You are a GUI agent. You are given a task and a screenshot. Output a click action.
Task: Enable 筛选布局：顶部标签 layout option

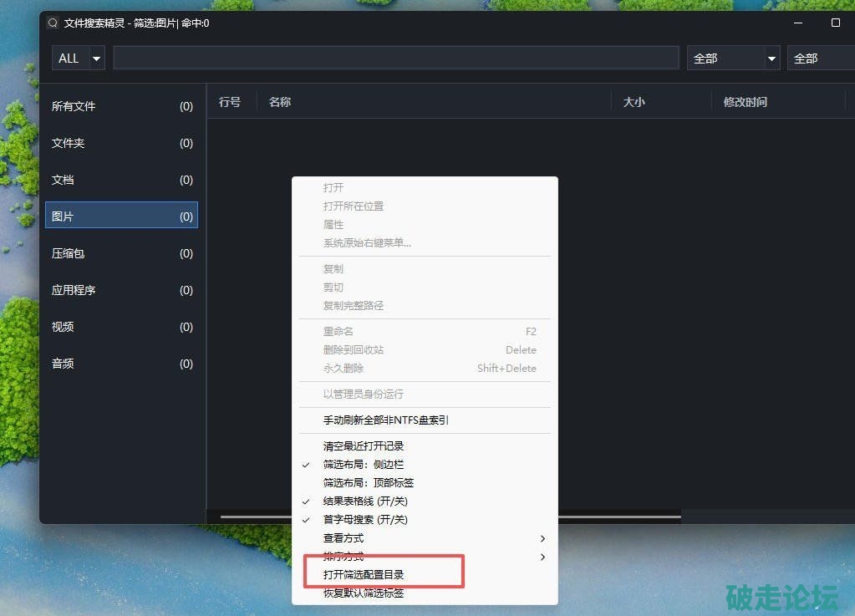(x=425, y=483)
